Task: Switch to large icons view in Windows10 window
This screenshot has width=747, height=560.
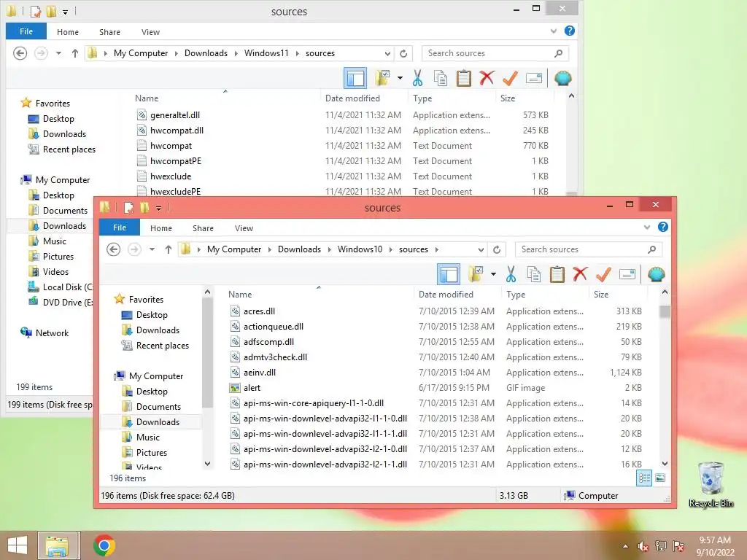Action: click(659, 478)
